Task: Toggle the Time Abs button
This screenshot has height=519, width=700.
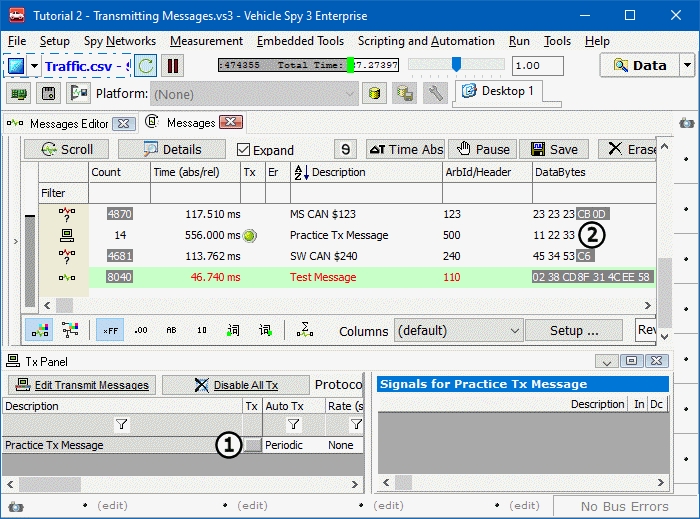Action: click(405, 149)
